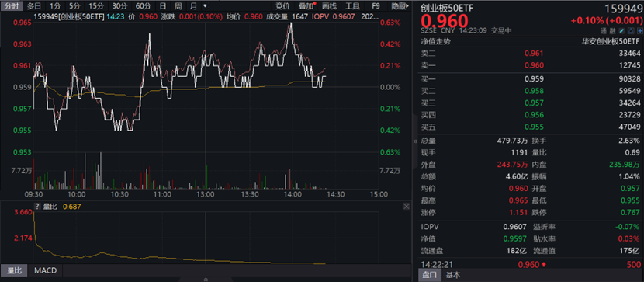Add to watchlist with the plus icon

click(x=640, y=31)
